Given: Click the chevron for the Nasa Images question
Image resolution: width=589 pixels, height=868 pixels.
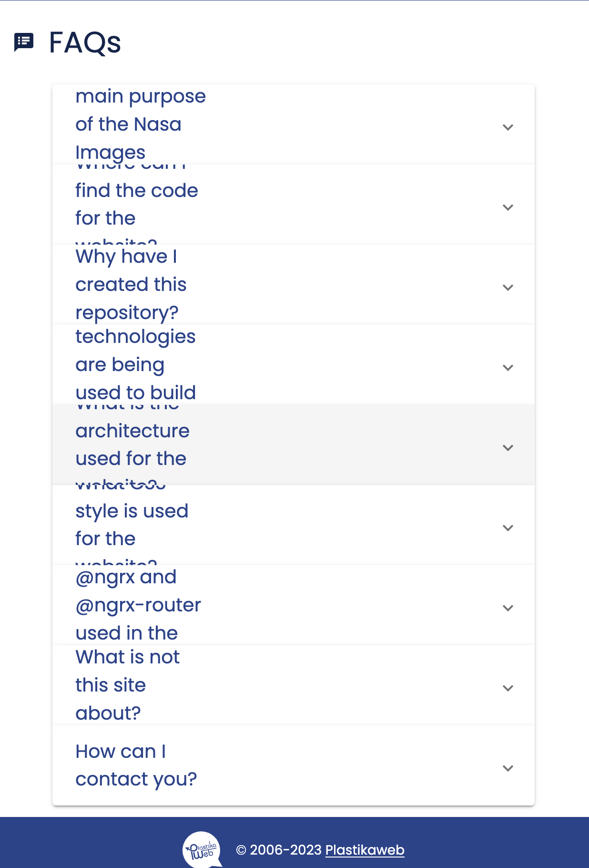Looking at the screenshot, I should [x=508, y=126].
